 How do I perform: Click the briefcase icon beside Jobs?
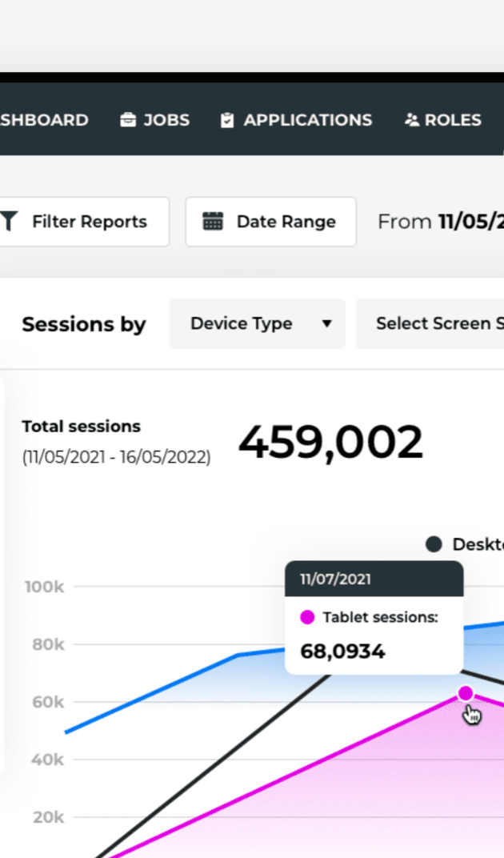click(128, 119)
